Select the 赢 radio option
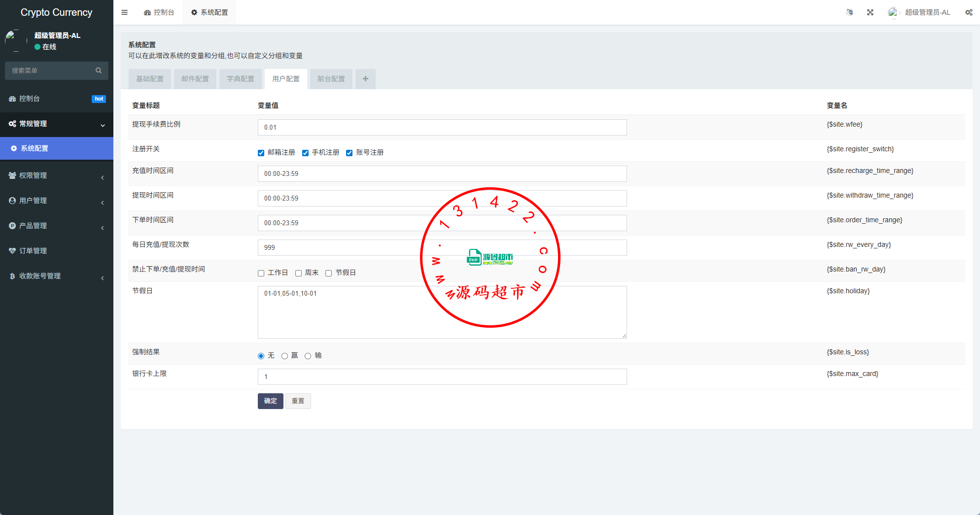Screen dimensions: 980x515 [284, 356]
